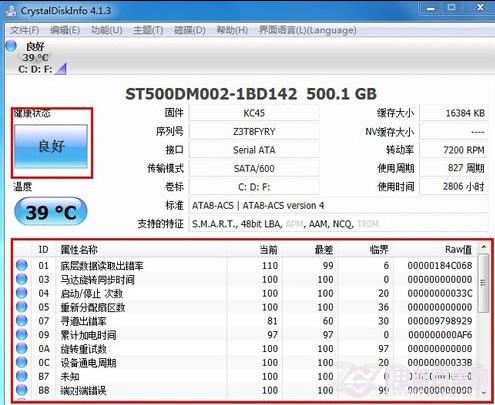This screenshot has width=495, height=405.
Task: Click the status orb for attribute 03
Action: [22, 279]
